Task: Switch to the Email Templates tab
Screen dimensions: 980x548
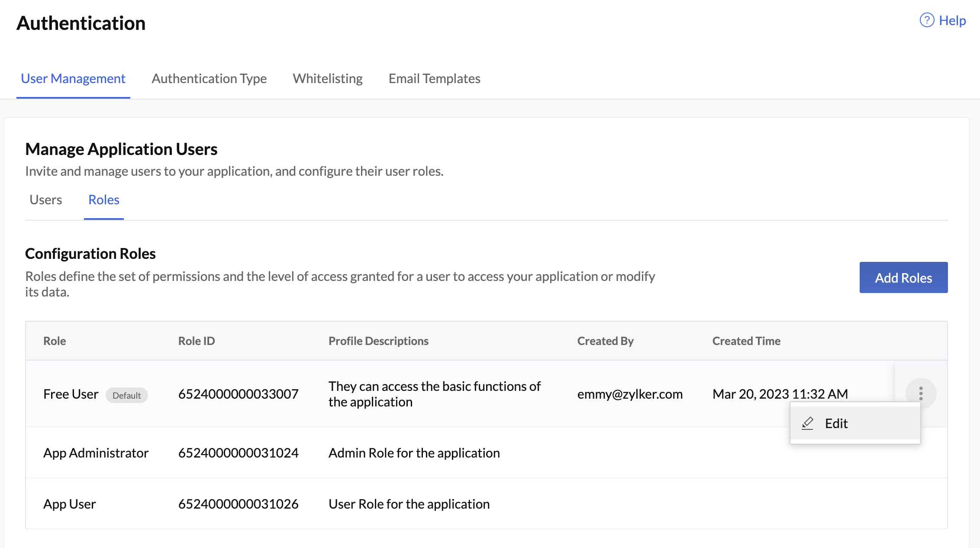Action: (434, 78)
